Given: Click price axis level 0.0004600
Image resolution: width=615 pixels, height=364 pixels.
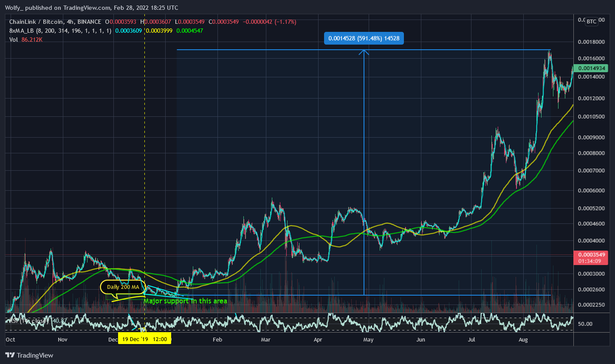Looking at the screenshot, I should [x=592, y=223].
